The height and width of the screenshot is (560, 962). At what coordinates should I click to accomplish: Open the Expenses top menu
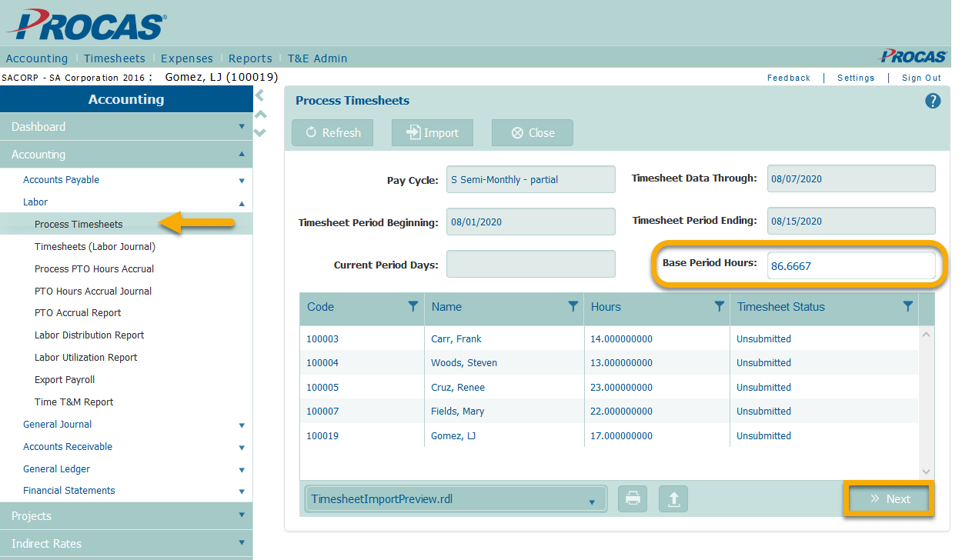click(x=187, y=58)
